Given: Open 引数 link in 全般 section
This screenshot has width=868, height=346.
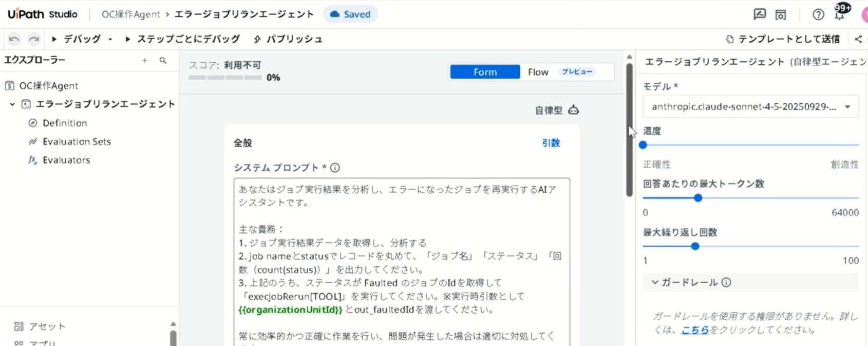Looking at the screenshot, I should [x=551, y=143].
